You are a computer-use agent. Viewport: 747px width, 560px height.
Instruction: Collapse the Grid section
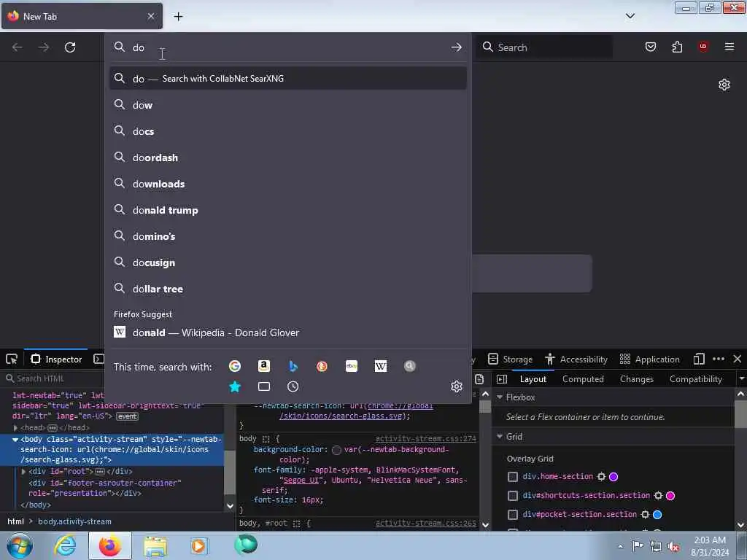[x=500, y=437]
